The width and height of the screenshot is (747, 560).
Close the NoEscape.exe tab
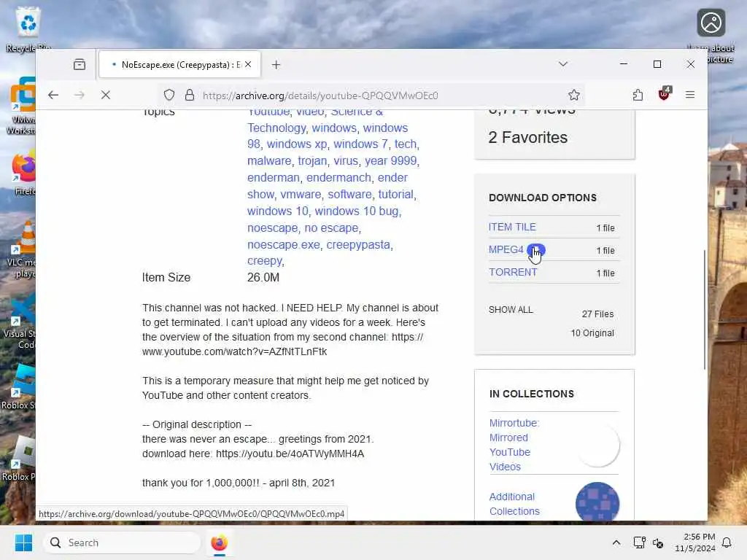(x=248, y=64)
